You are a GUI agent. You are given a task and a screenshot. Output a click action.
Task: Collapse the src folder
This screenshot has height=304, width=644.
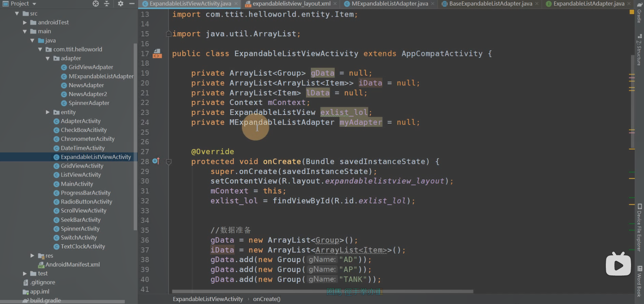tap(17, 14)
